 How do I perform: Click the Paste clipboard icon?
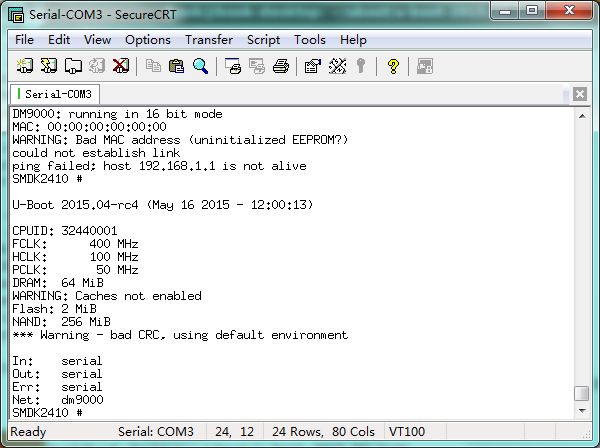pyautogui.click(x=176, y=66)
